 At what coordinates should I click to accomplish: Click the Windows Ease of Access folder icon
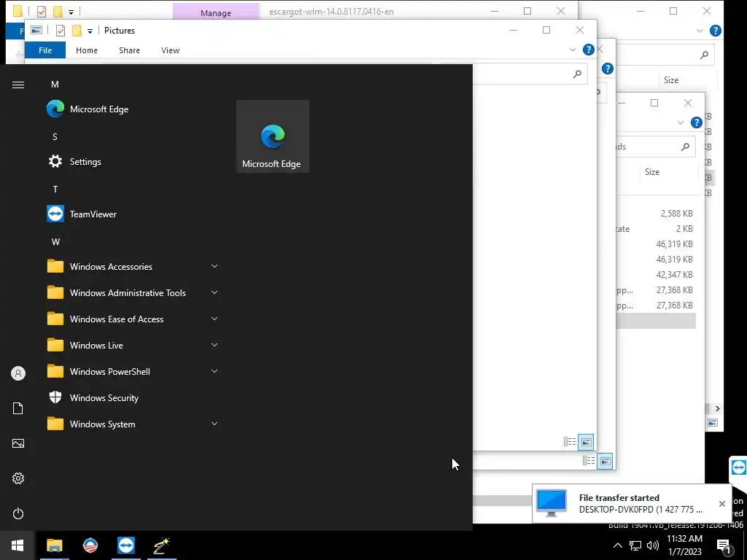[55, 319]
